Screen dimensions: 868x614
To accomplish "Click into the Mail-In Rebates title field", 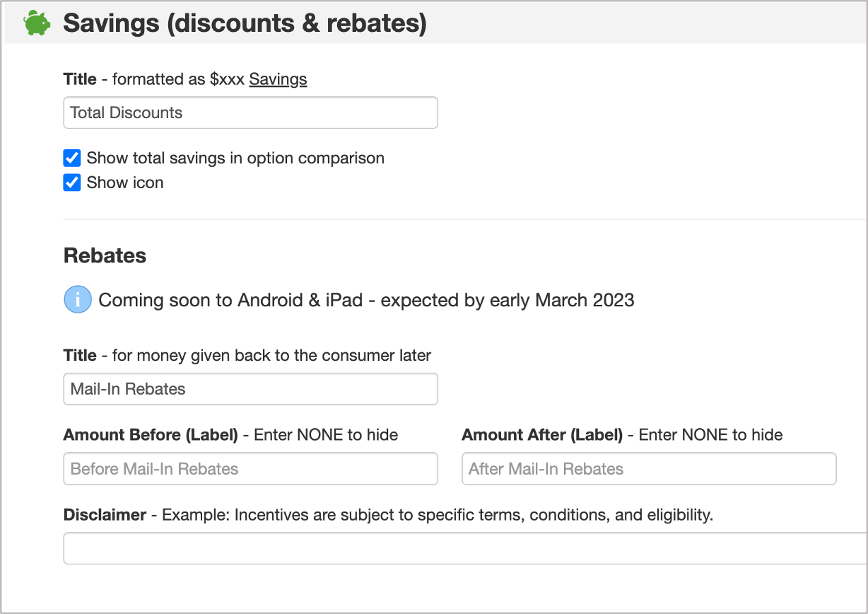I will 251,389.
